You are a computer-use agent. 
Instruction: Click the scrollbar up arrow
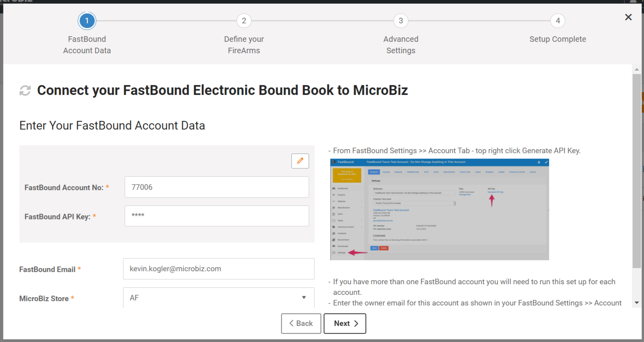637,69
